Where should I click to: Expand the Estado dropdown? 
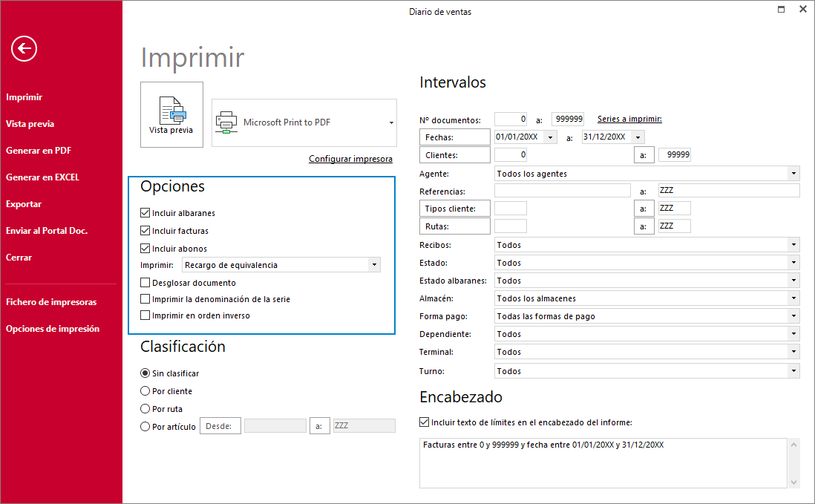coord(793,263)
